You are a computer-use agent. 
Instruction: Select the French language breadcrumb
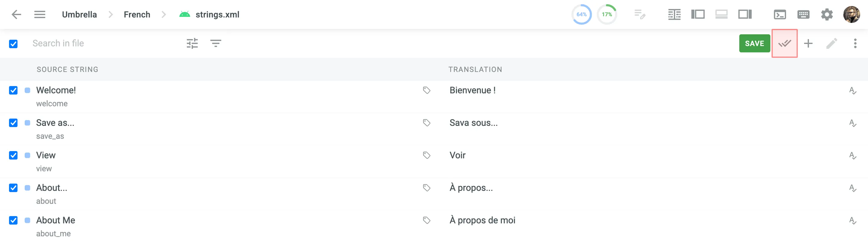[137, 14]
